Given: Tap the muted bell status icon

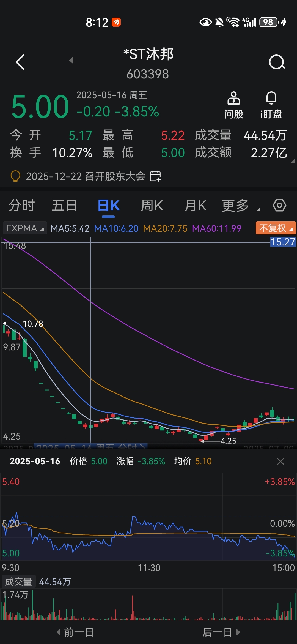Looking at the screenshot, I should click(219, 22).
